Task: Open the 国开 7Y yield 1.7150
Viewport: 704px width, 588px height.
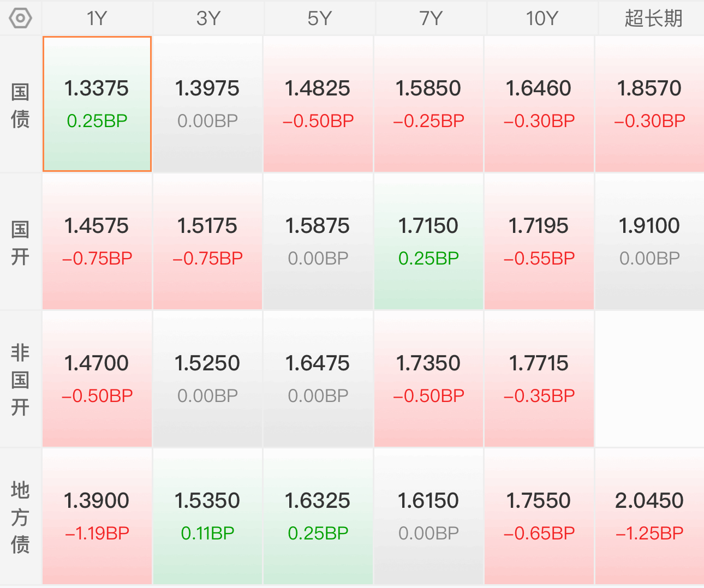Action: 428,242
